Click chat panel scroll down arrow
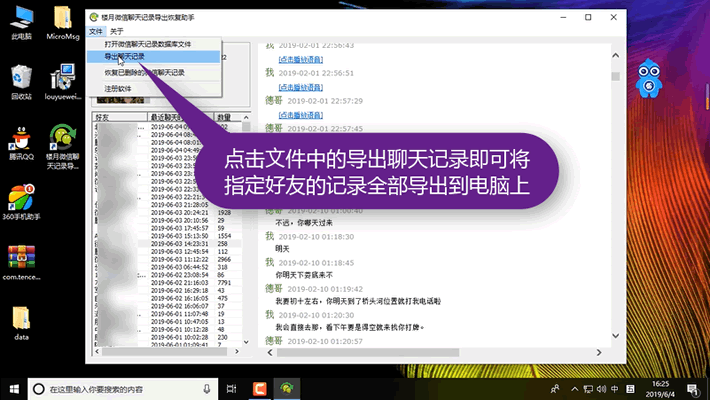 click(x=615, y=336)
